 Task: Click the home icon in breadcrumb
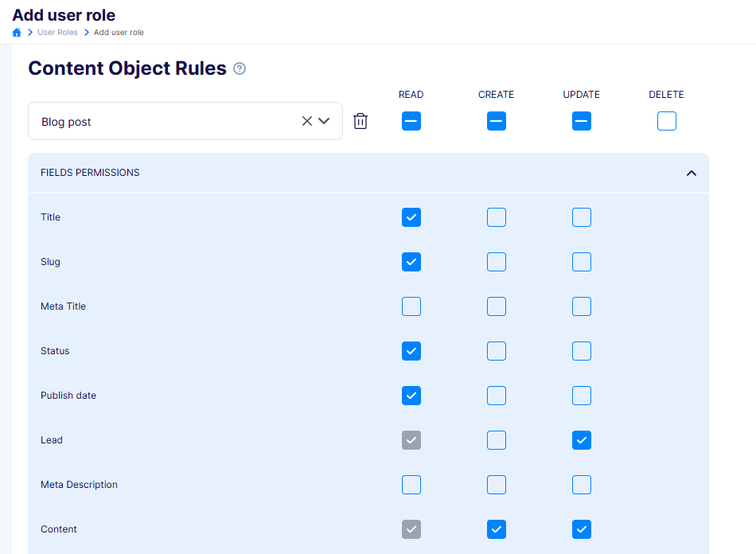(x=17, y=33)
